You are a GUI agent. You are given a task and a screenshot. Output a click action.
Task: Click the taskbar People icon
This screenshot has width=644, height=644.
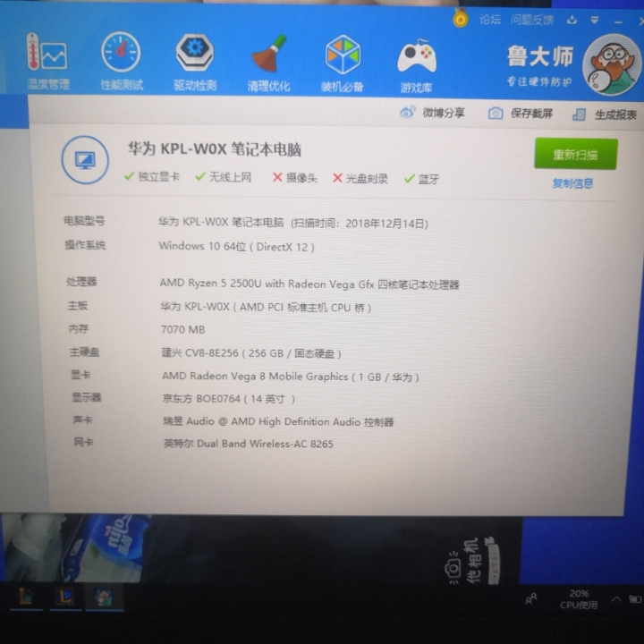tap(531, 598)
